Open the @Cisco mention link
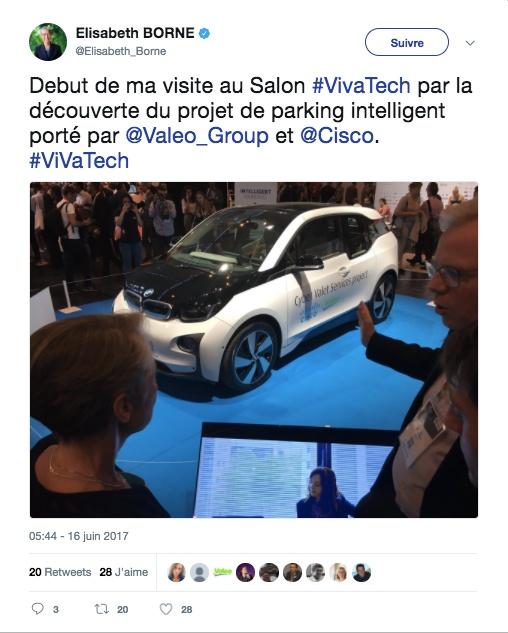 click(337, 136)
